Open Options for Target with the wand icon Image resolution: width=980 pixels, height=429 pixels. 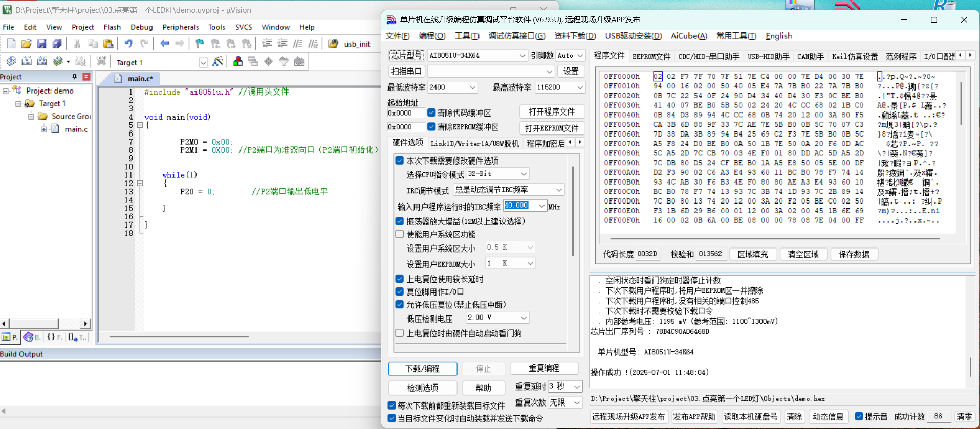(x=218, y=62)
